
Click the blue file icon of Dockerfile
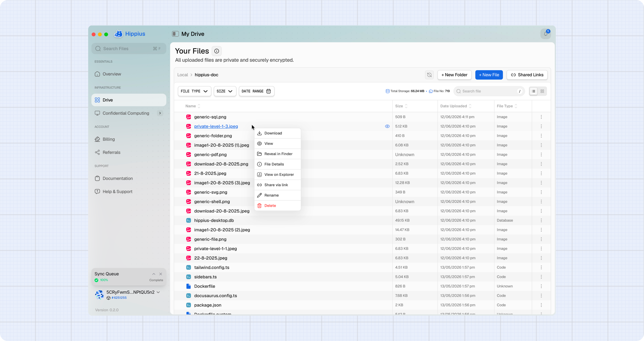click(x=189, y=286)
